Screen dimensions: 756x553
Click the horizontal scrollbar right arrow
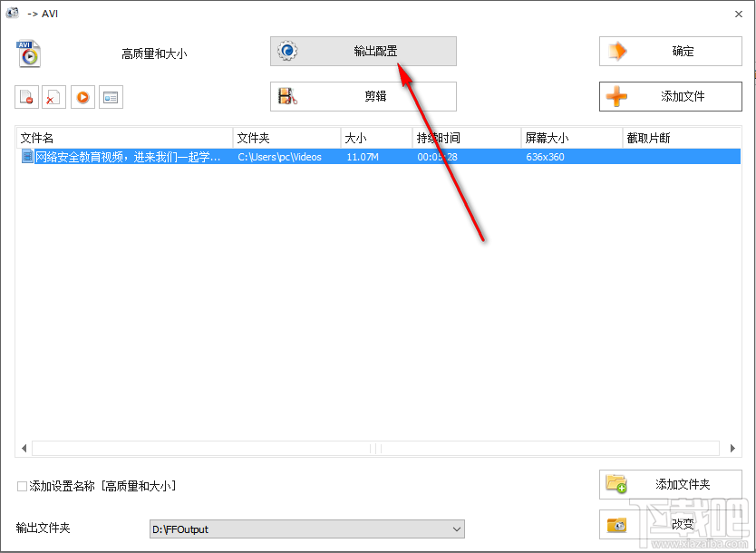click(x=732, y=449)
